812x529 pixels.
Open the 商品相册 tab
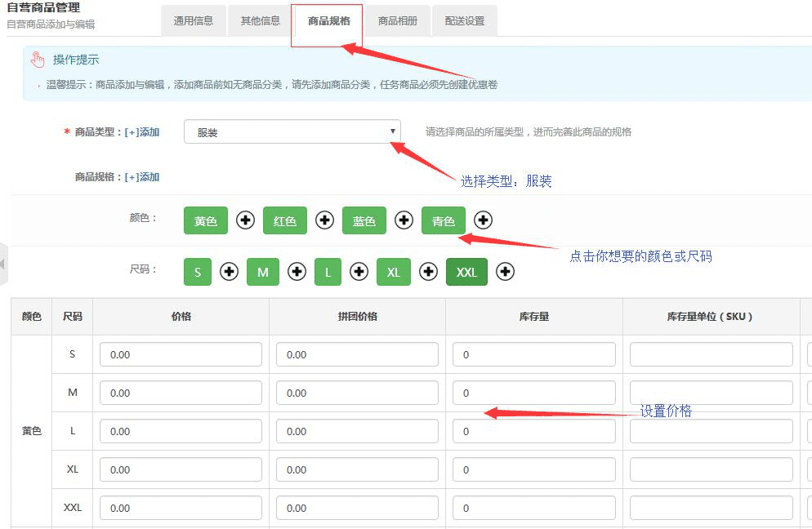397,21
